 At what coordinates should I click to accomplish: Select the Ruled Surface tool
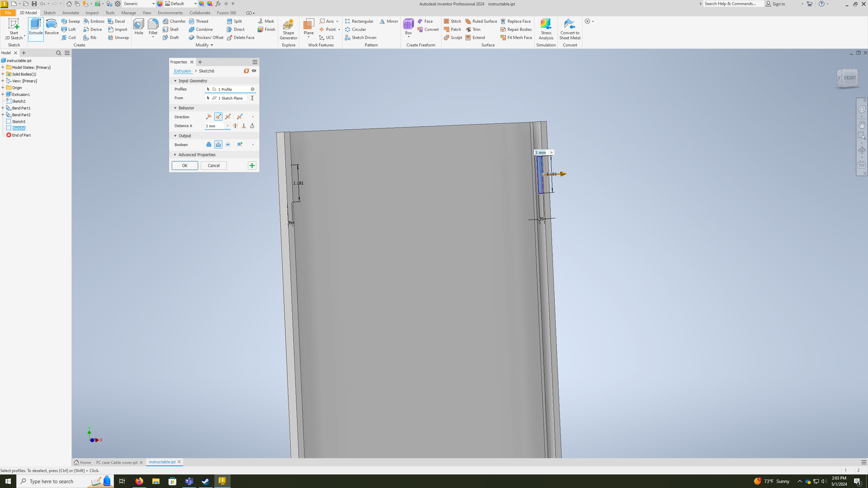pos(481,21)
